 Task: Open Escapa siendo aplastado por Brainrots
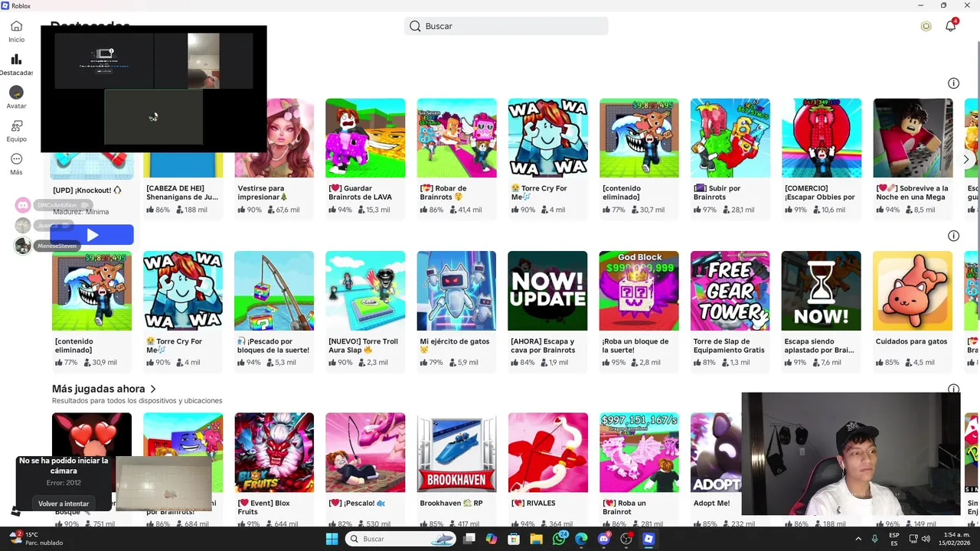tap(822, 311)
